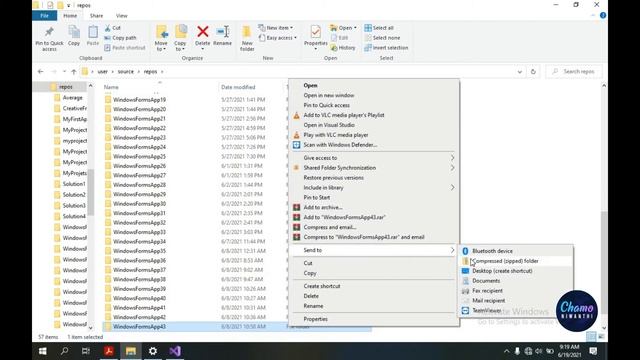This screenshot has width=640, height=360.
Task: Click the Search repos field
Action: point(574,71)
